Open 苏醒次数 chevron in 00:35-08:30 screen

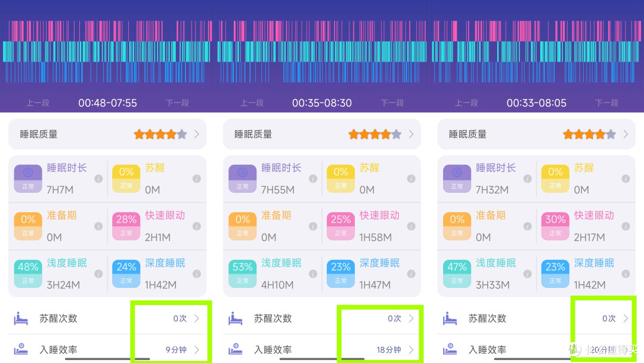(x=411, y=318)
